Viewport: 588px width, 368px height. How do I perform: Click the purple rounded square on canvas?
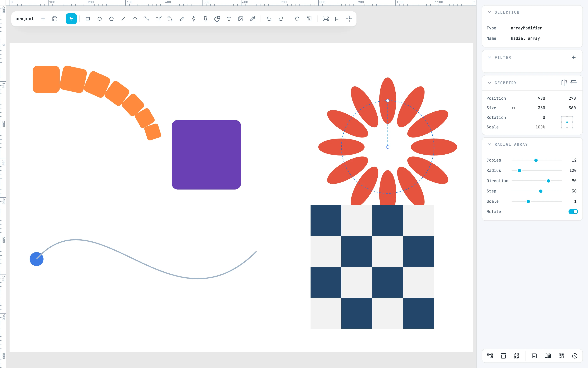(206, 155)
